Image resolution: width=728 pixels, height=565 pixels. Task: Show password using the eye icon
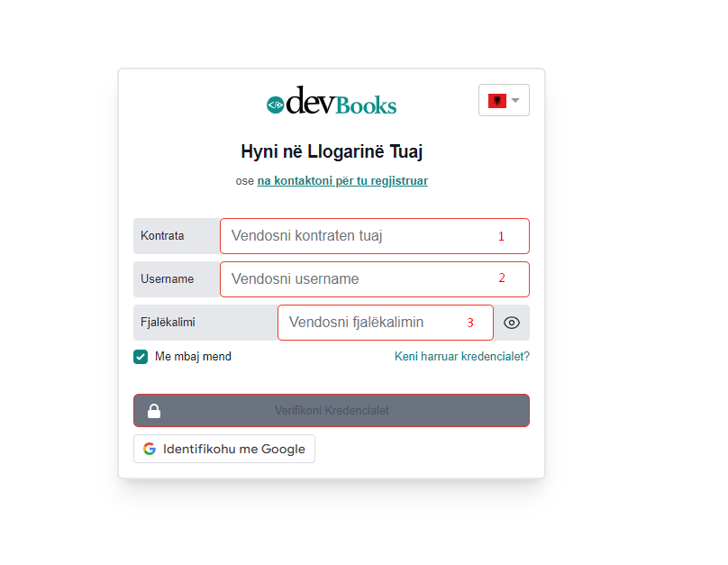coord(512,323)
